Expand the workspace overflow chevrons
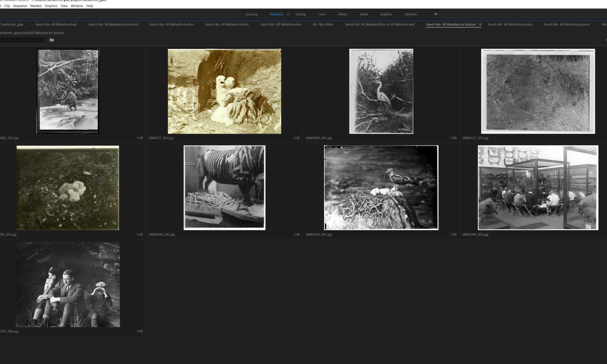The image size is (607, 364). [x=436, y=14]
